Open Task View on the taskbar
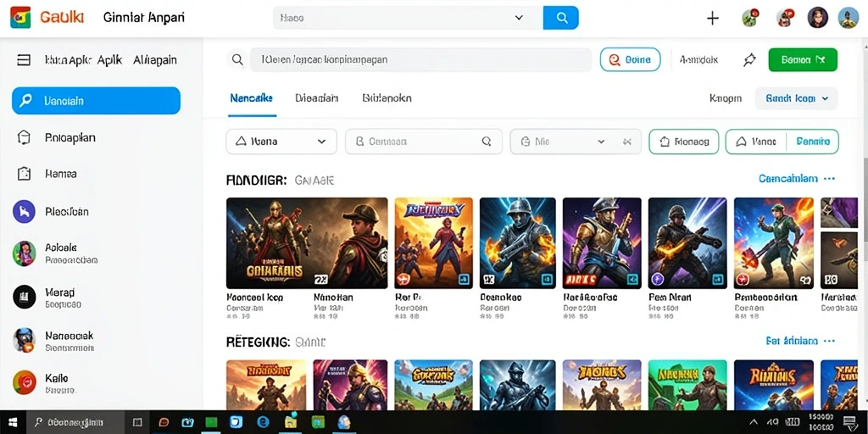Image resolution: width=868 pixels, height=434 pixels. coord(137,422)
